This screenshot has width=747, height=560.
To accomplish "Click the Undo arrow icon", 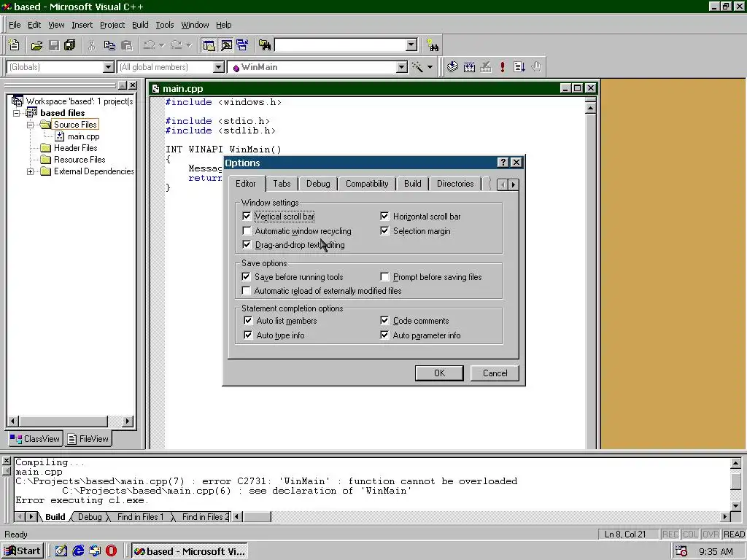I will pos(149,45).
